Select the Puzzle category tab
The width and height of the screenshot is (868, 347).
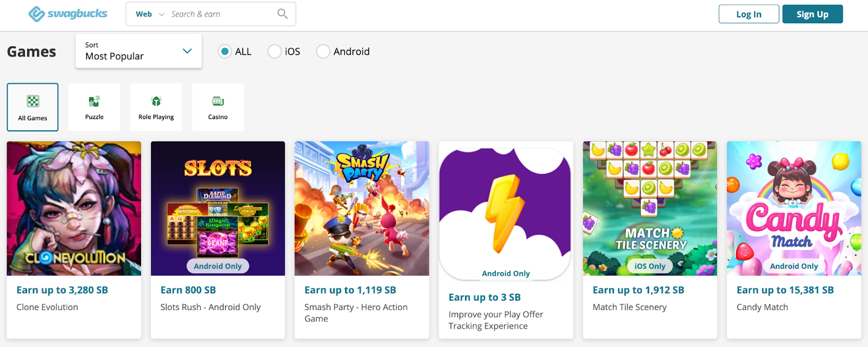pyautogui.click(x=94, y=107)
